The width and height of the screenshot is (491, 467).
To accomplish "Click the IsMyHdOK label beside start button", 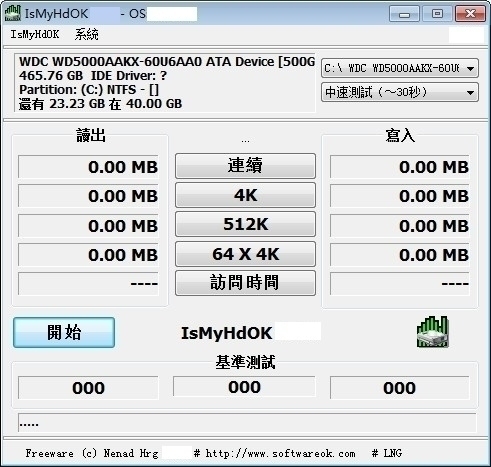I will [x=227, y=333].
